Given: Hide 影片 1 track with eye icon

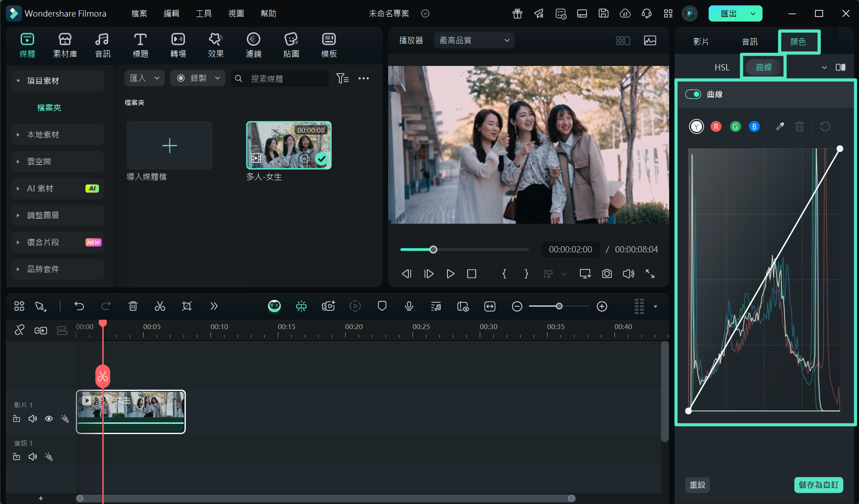Looking at the screenshot, I should click(x=49, y=418).
